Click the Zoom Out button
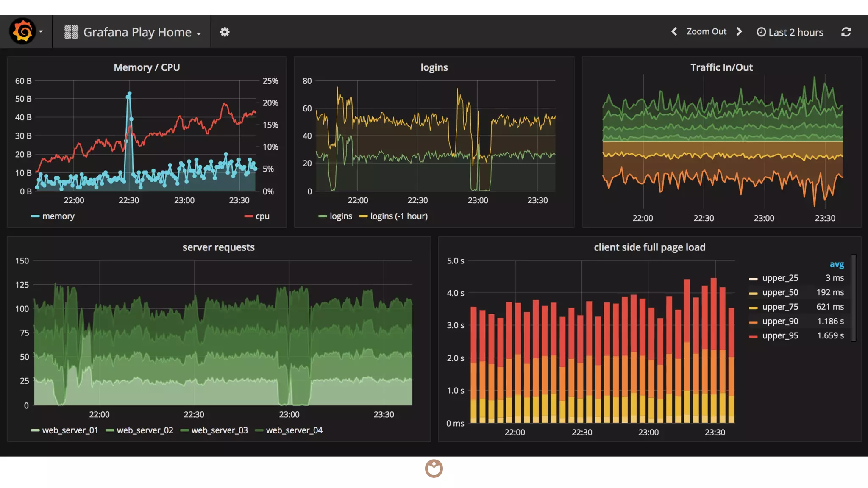868x488 pixels. [x=706, y=31]
